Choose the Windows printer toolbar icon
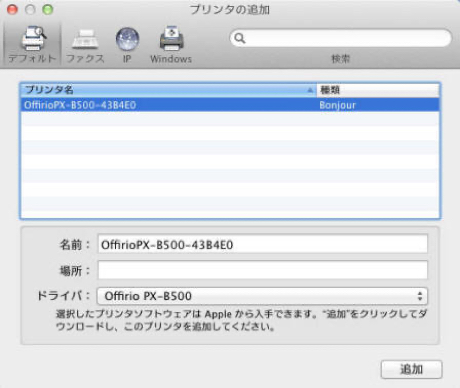The width and height of the screenshot is (460, 388). (x=171, y=45)
